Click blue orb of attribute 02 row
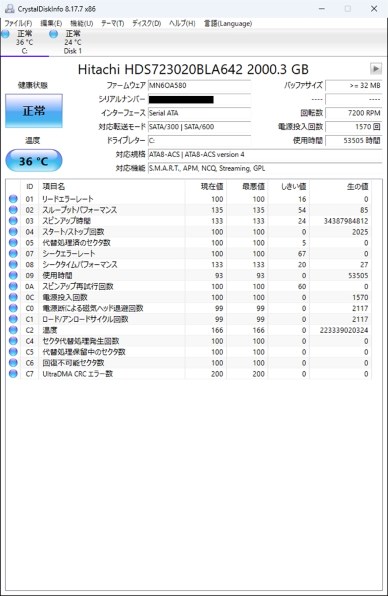This screenshot has height=596, width=388. point(13,210)
